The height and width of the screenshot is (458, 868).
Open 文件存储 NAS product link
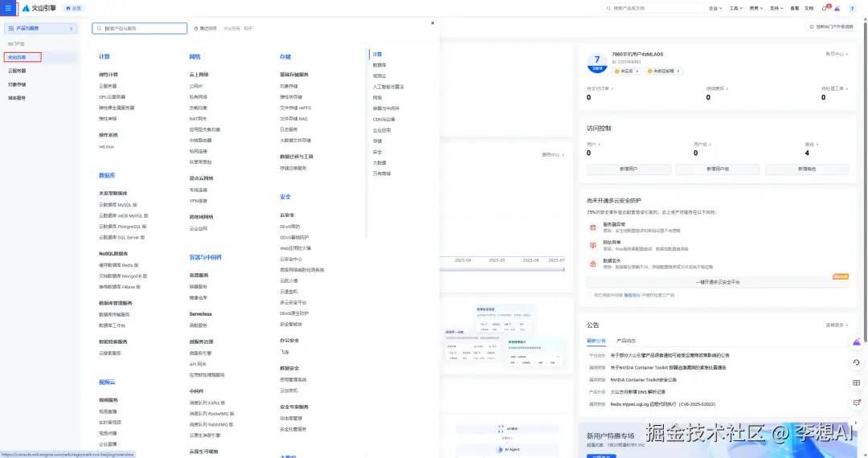(293, 118)
